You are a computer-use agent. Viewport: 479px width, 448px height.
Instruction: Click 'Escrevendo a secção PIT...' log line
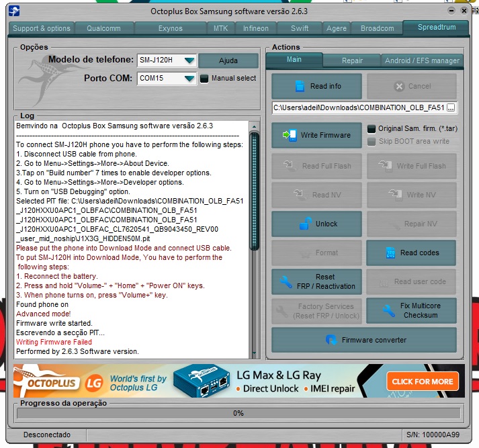click(x=60, y=332)
